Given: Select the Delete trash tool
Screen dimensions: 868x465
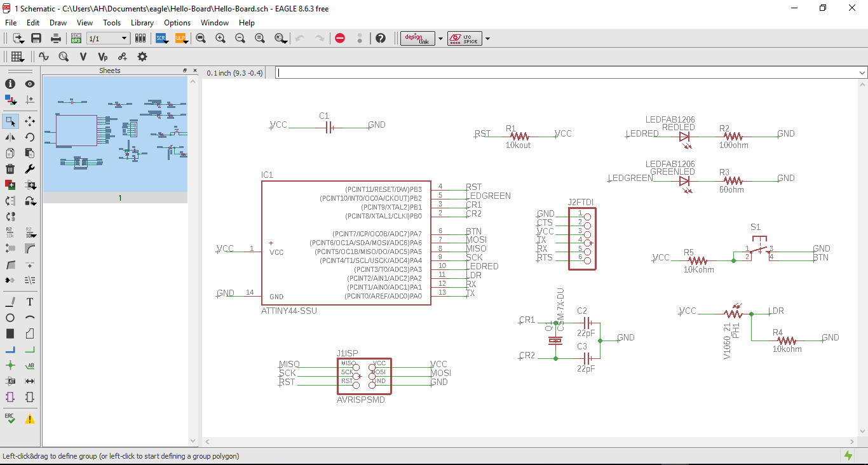Looking at the screenshot, I should tap(10, 169).
